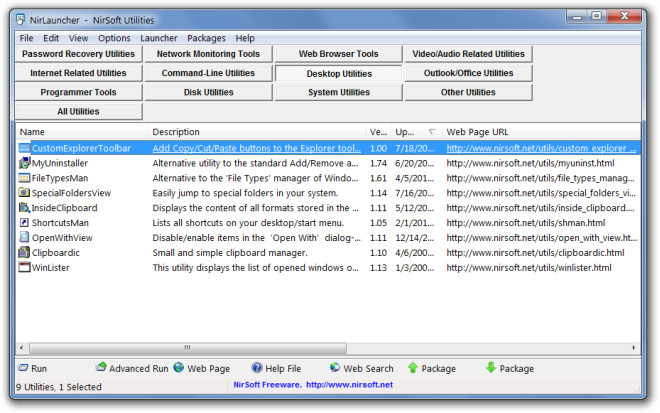Open the nirsoft.net link in status bar

pyautogui.click(x=349, y=385)
